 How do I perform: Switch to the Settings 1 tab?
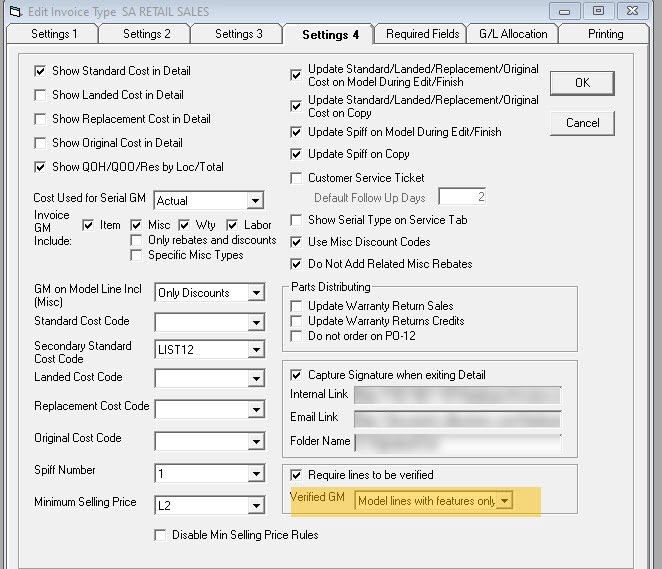[x=54, y=34]
